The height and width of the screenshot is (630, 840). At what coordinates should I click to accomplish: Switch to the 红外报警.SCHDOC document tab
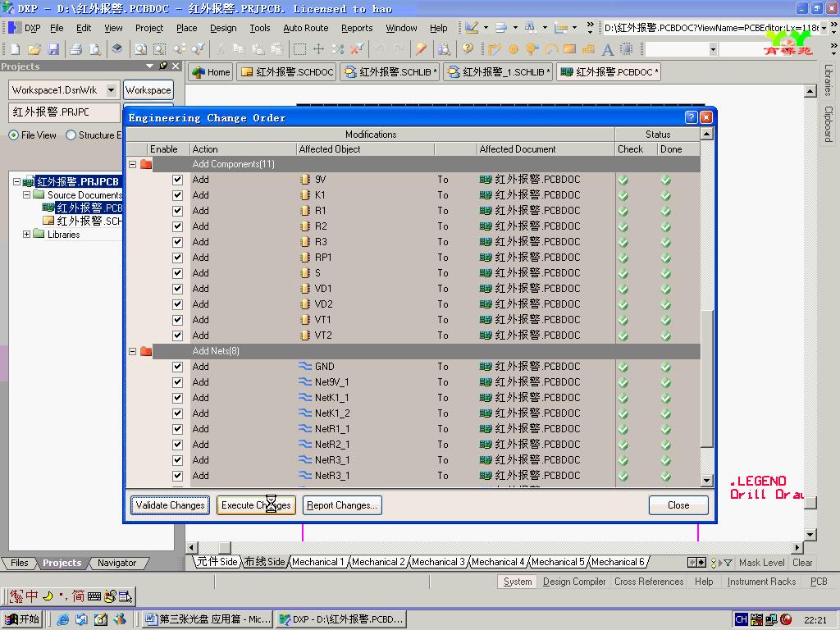click(288, 72)
